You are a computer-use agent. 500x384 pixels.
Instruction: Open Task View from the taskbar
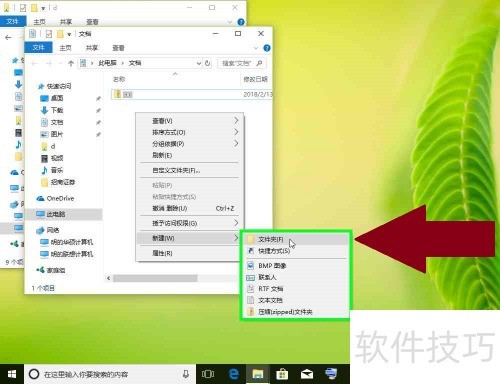tap(208, 374)
